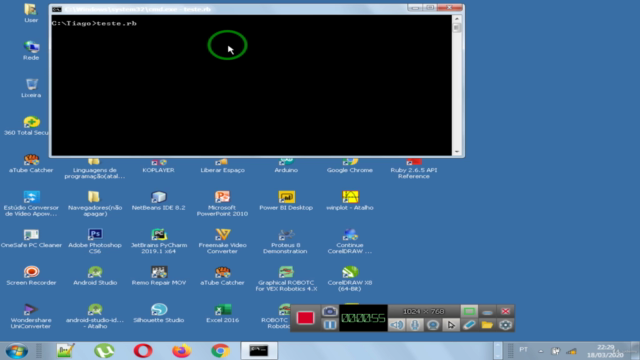Image resolution: width=640 pixels, height=360 pixels.
Task: Open the 1024 × 768 resolution selector
Action: (423, 311)
